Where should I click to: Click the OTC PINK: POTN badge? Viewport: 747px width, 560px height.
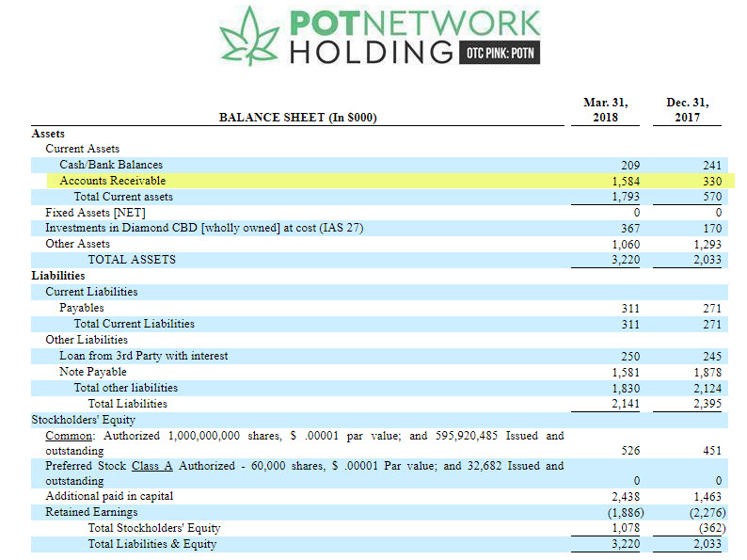(500, 53)
